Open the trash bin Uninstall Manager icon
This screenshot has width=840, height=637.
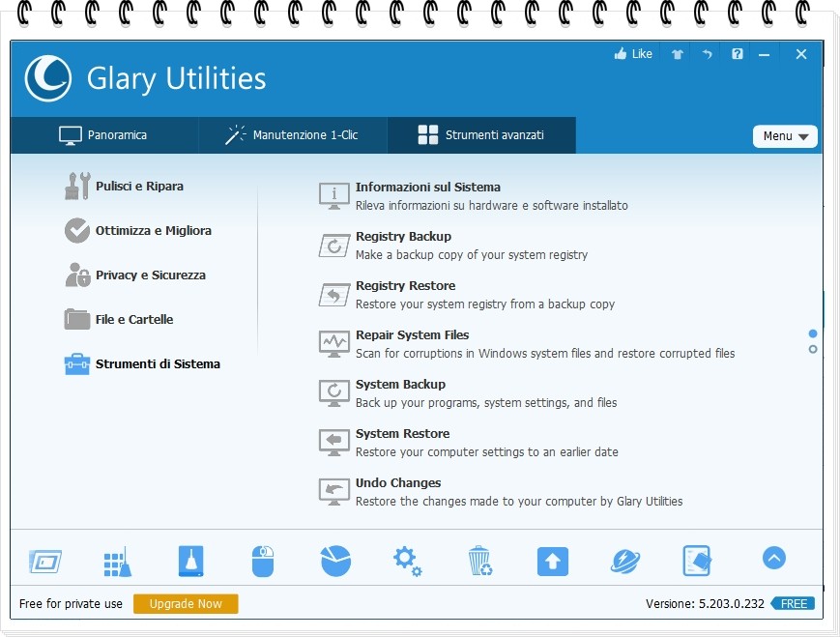(x=479, y=561)
